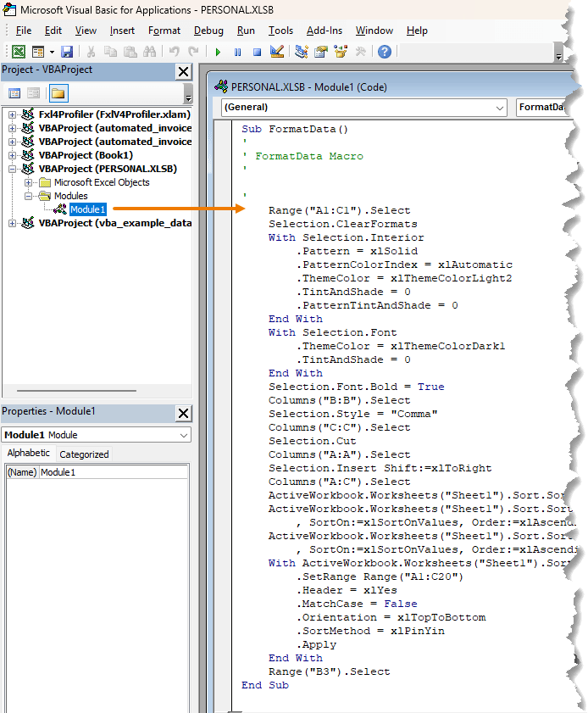Click View Object icon in Project panel

click(x=33, y=93)
